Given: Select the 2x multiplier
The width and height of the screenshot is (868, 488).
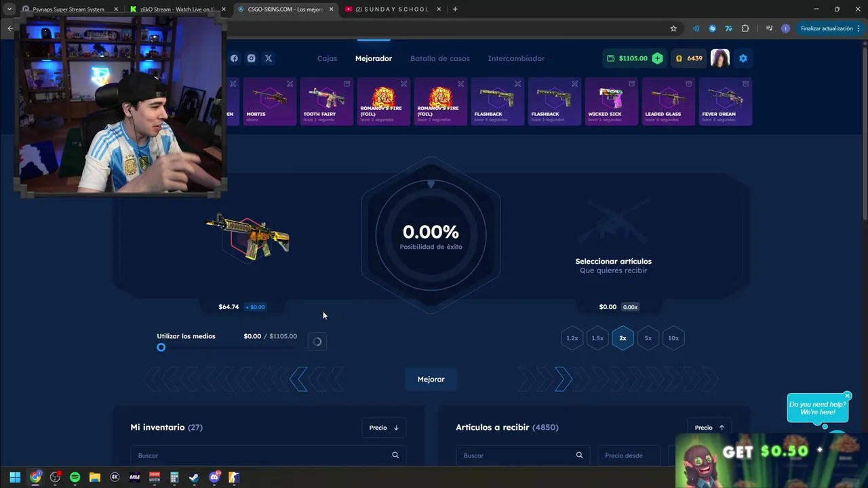Looking at the screenshot, I should click(x=623, y=338).
